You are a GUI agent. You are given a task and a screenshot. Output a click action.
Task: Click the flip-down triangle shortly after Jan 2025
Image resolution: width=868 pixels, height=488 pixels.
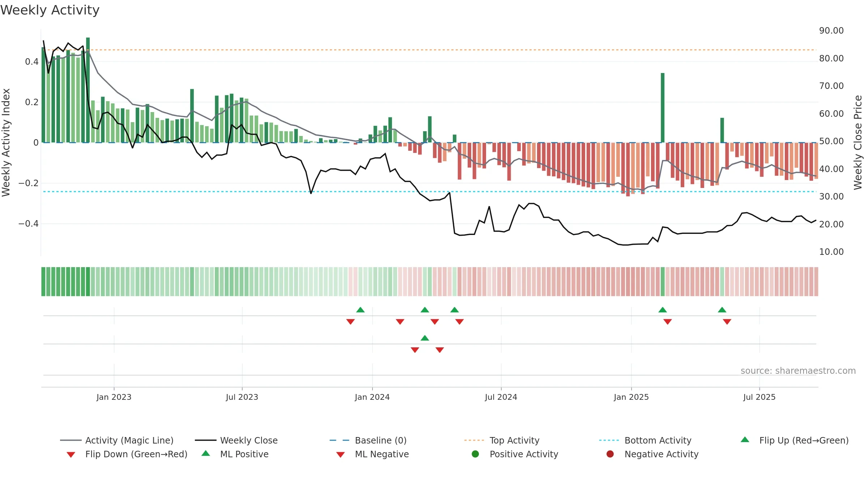coord(668,321)
